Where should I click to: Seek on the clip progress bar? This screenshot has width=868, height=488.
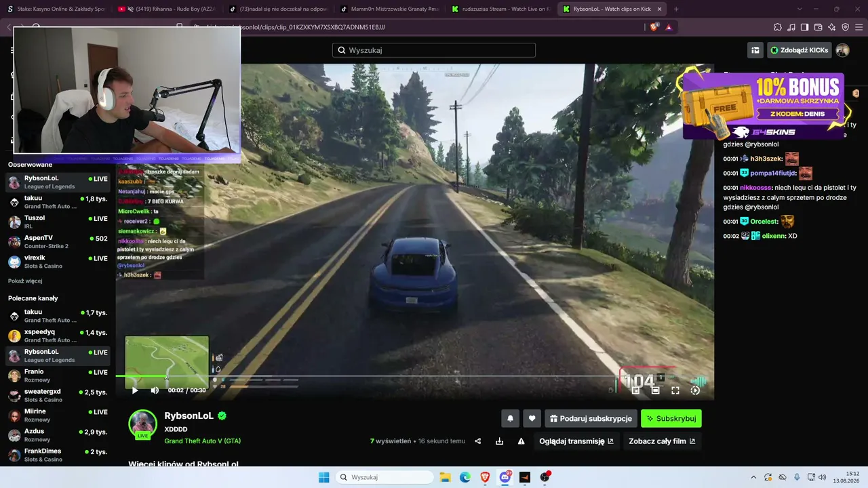click(414, 376)
